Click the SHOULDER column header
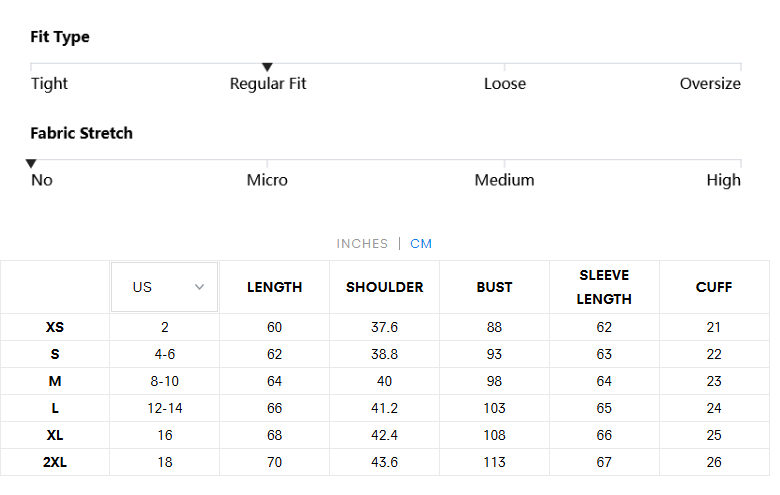Screen dimensions: 780x495 pos(384,287)
